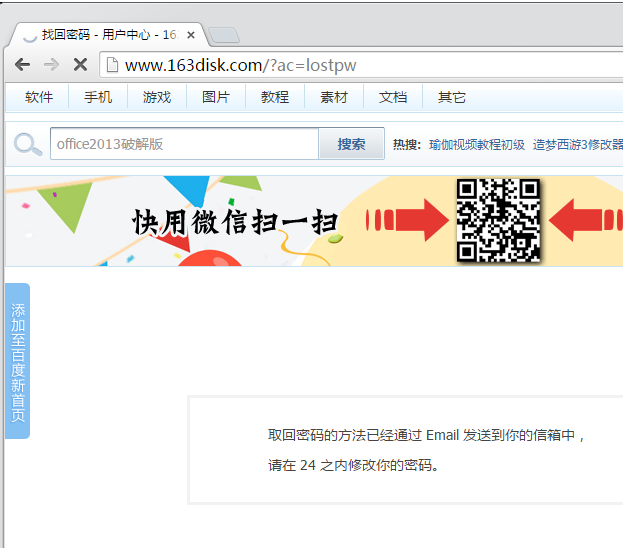Open the 图片 category

tap(216, 97)
